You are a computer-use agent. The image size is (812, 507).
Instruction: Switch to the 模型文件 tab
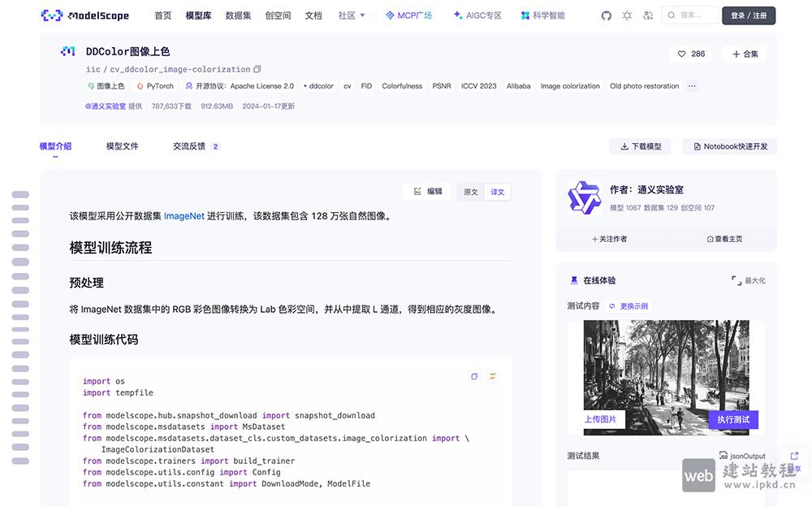pos(121,146)
